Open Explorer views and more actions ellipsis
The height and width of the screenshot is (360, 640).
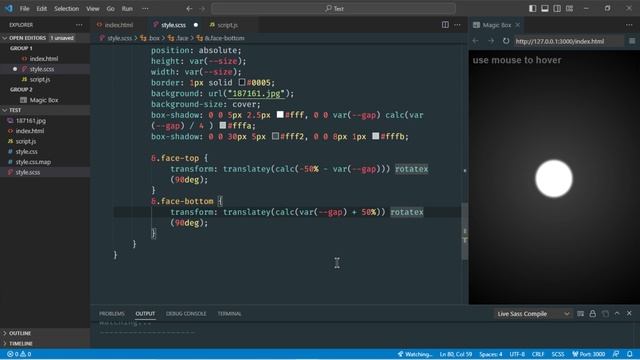pyautogui.click(x=79, y=25)
